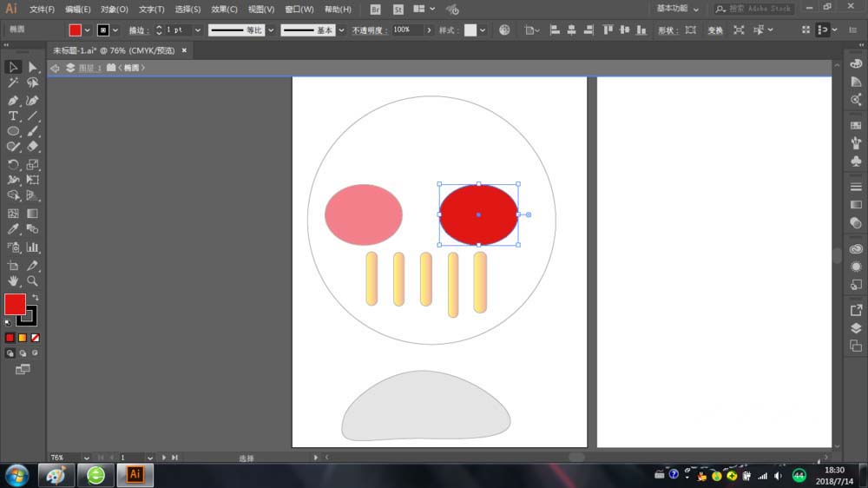Screen dimensions: 868x488
Task: Select the Eyedropper tool
Action: tap(13, 229)
